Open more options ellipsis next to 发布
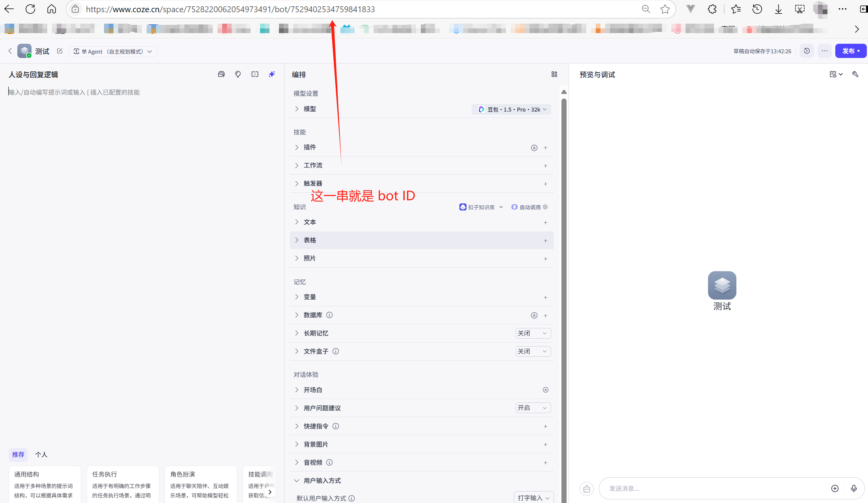The height and width of the screenshot is (503, 868). coord(824,51)
